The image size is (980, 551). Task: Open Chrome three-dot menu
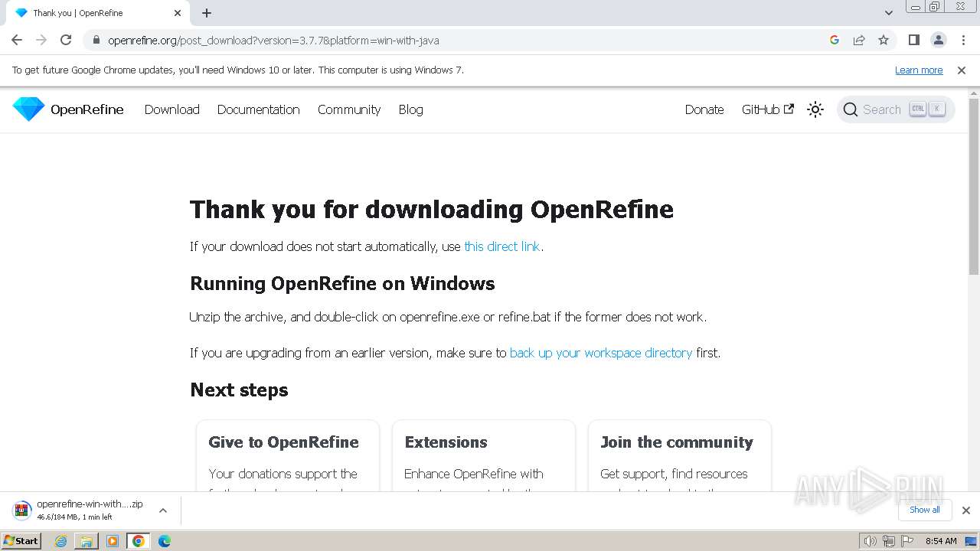tap(963, 40)
